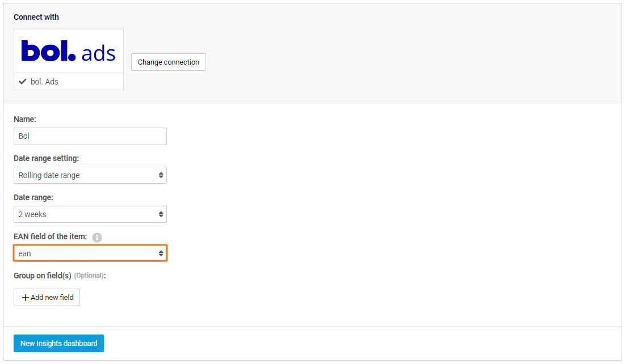Screen dimensions: 625x364
Task: Open the 2 weeks date range dropdown
Action: [x=90, y=214]
